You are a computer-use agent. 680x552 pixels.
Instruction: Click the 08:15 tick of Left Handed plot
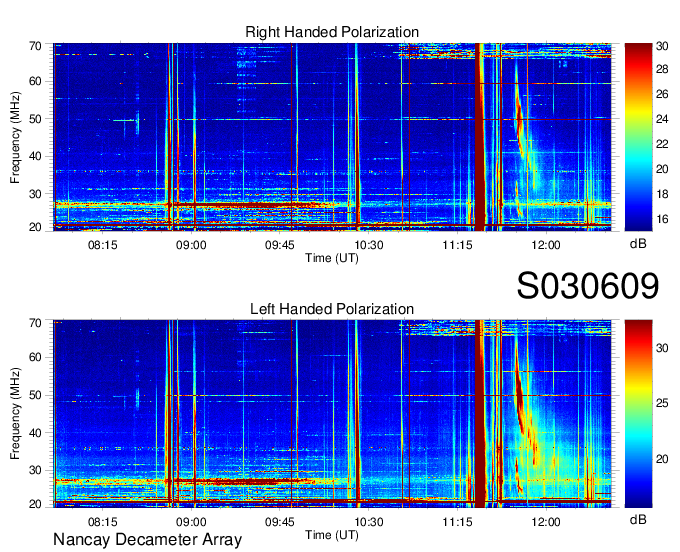pos(103,522)
